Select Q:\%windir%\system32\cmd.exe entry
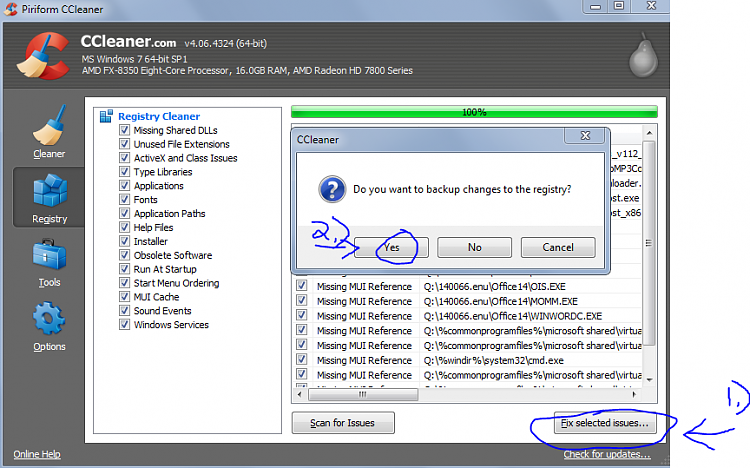Screen dimensions: 750x468 [x=494, y=360]
